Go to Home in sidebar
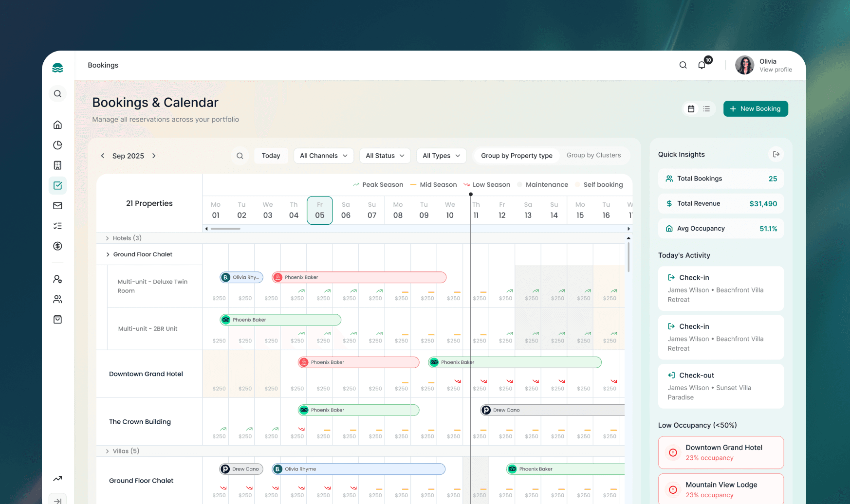 57,125
